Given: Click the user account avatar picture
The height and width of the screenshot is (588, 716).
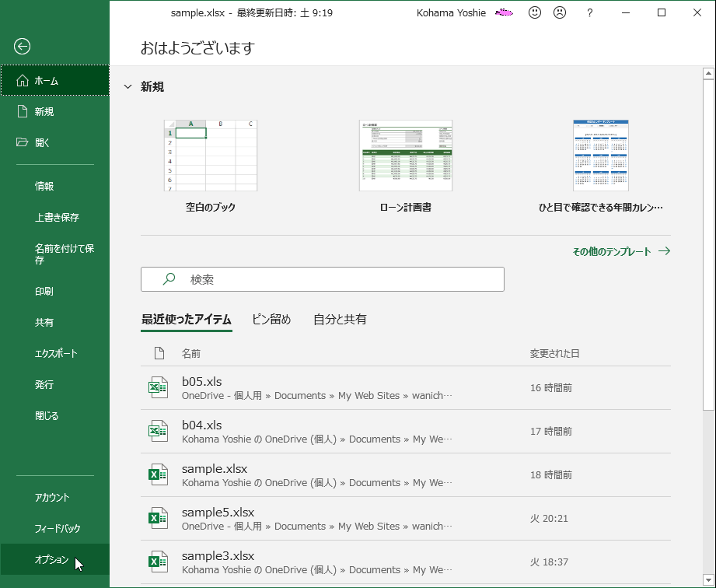Looking at the screenshot, I should point(504,12).
